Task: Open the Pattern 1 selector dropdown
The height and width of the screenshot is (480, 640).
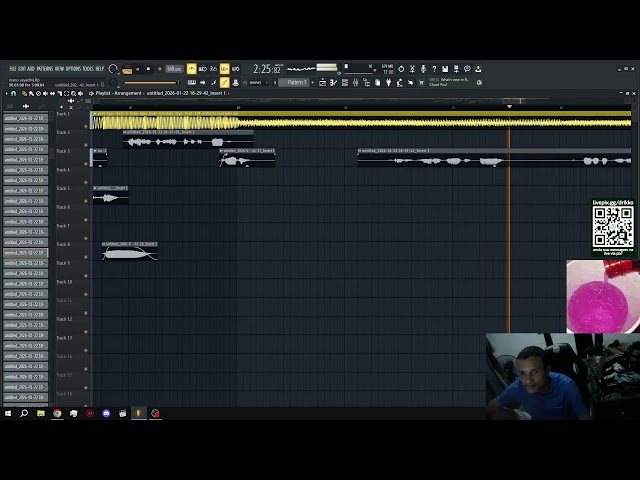Action: click(295, 82)
